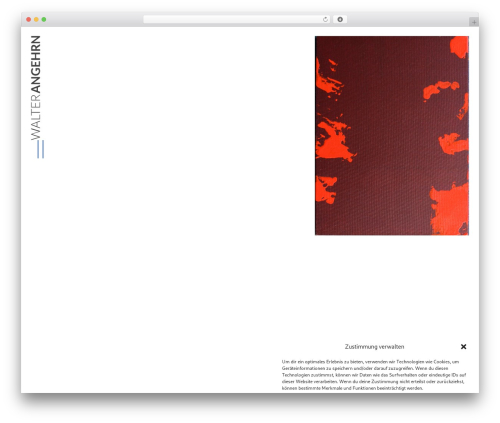The image size is (500, 423).
Task: Open the blue hamburger menu icon
Action: tap(40, 149)
